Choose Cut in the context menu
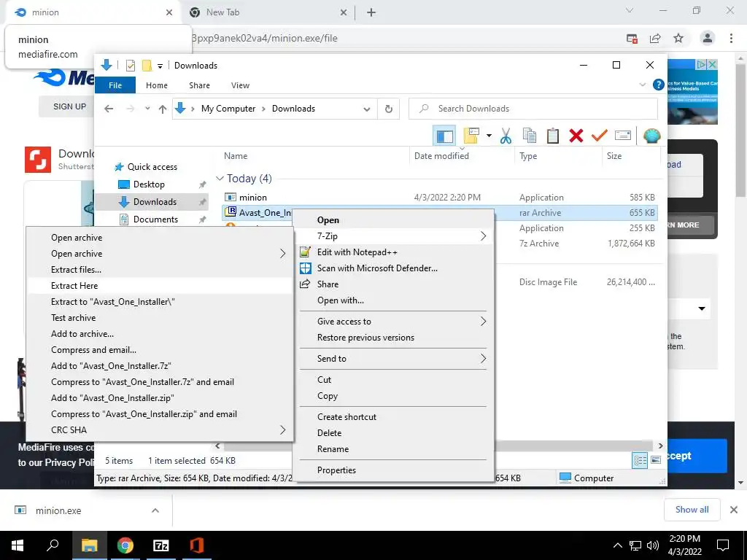 (393, 380)
